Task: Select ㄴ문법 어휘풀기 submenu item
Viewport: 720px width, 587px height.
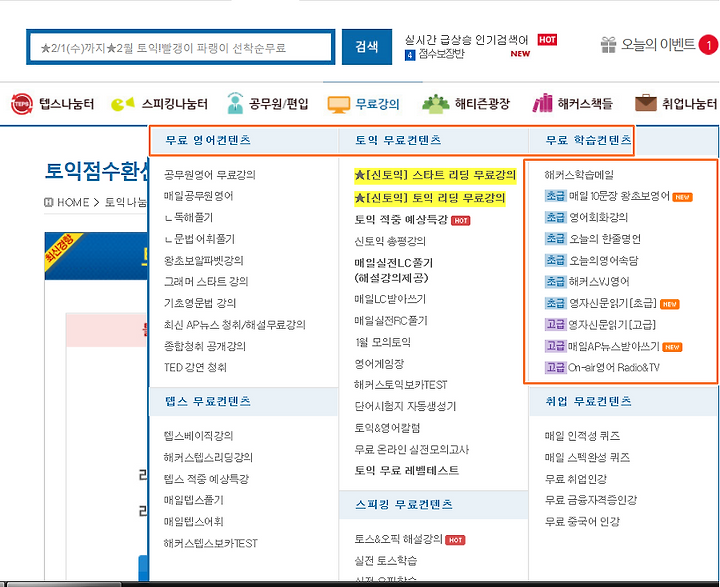Action: (x=199, y=239)
